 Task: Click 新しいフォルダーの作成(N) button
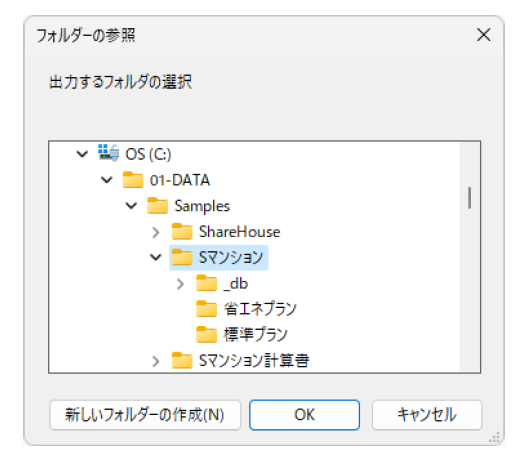tap(145, 415)
